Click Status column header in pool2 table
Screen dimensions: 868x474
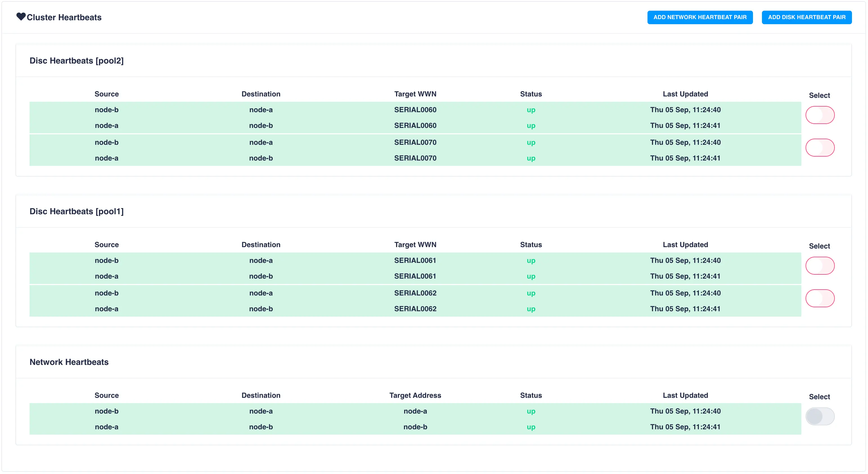pyautogui.click(x=531, y=94)
